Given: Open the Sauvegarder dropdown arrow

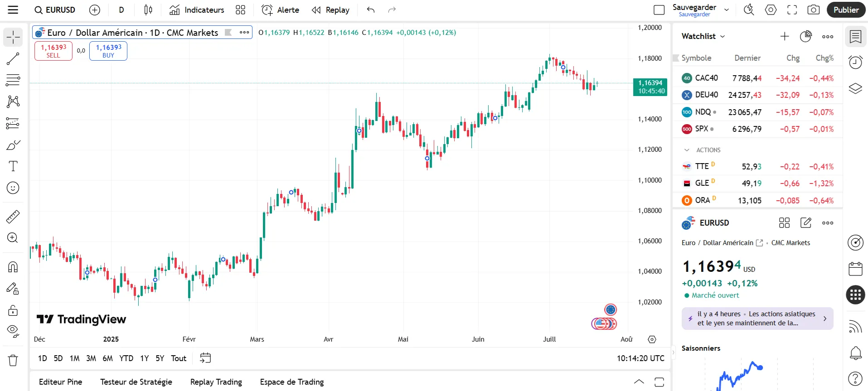Looking at the screenshot, I should pyautogui.click(x=727, y=10).
